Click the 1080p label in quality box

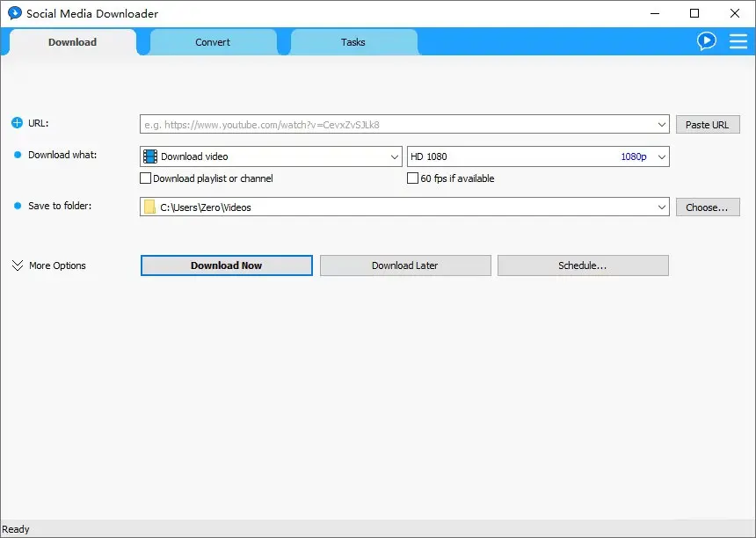coord(634,156)
